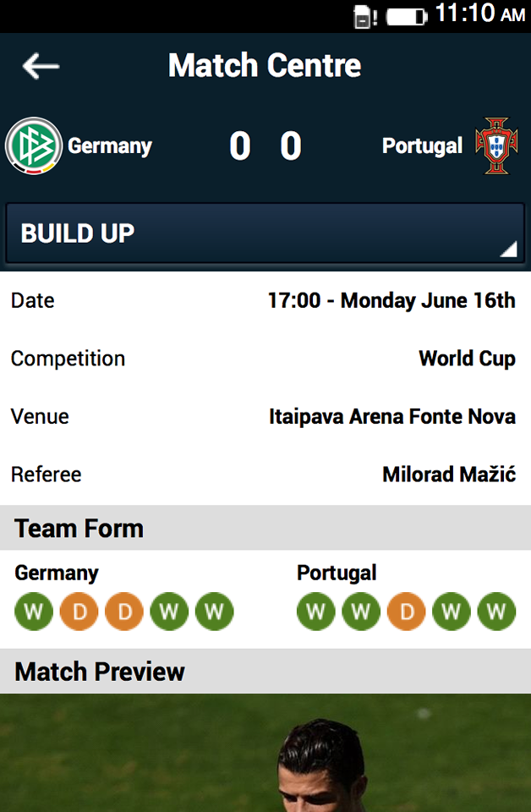
Task: Tap Portugal's orange draw form badge
Action: click(x=407, y=612)
